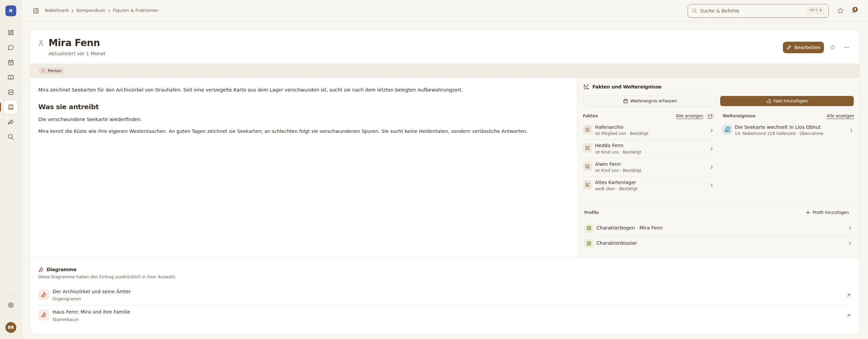Image resolution: width=868 pixels, height=339 pixels.
Task: Expand the Altes Kartenlager fact chevron
Action: point(711,185)
